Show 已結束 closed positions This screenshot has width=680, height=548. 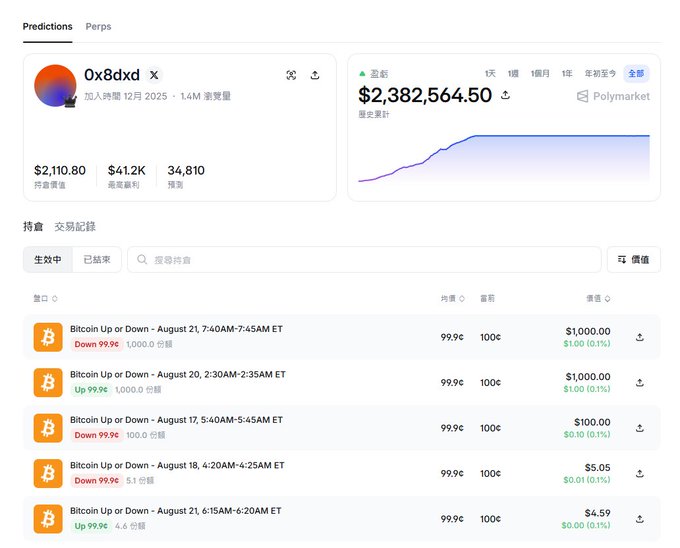[97, 260]
